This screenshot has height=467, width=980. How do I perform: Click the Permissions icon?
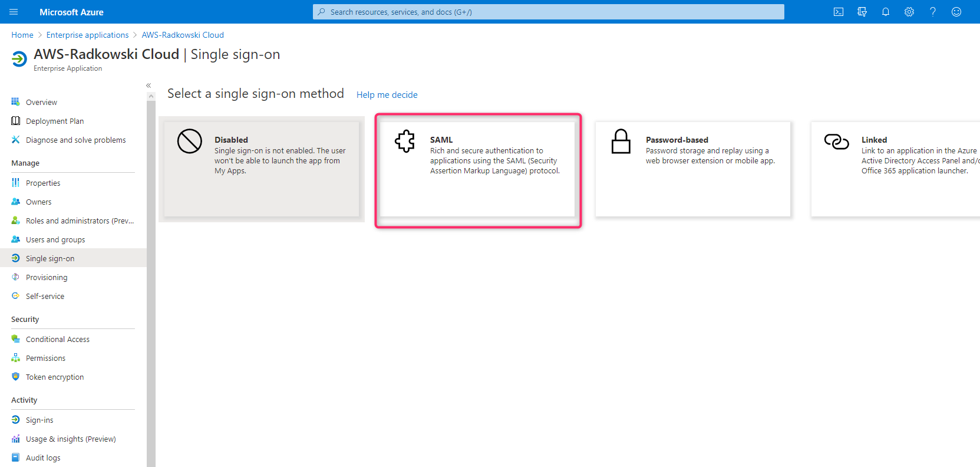click(16, 358)
